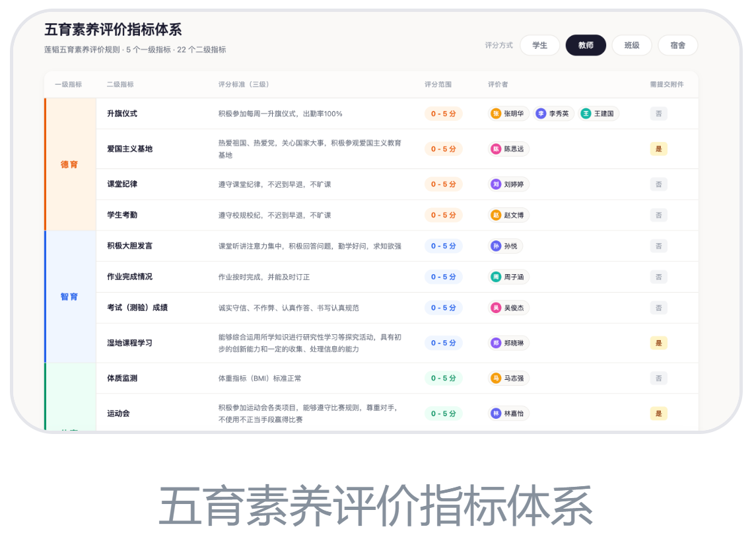Click the 评分范围 column header
The image size is (756, 541).
click(x=438, y=85)
